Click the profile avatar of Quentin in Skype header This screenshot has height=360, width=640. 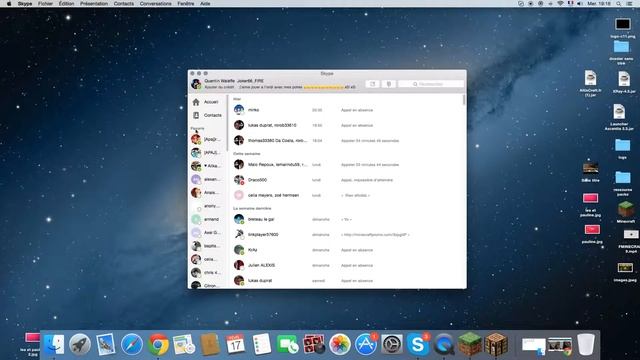[x=196, y=84]
